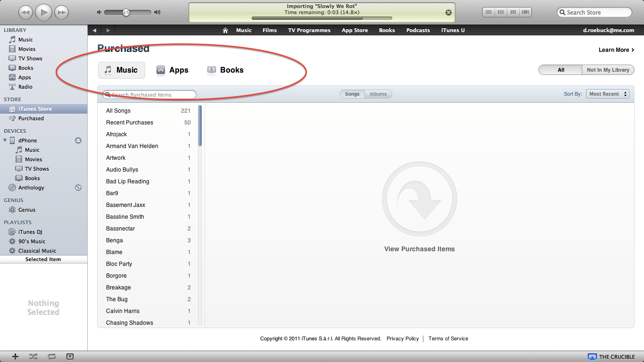
Task: Open the iTunes U store tab
Action: (453, 30)
